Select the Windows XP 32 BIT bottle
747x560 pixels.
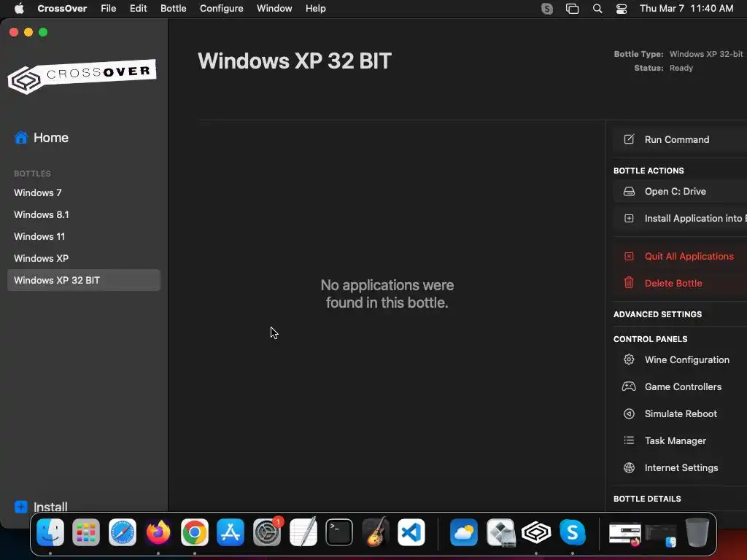(x=84, y=280)
